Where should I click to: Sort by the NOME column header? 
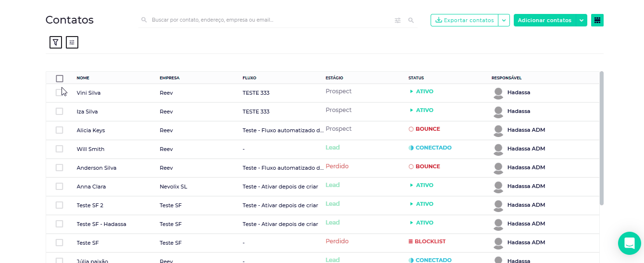click(x=83, y=78)
